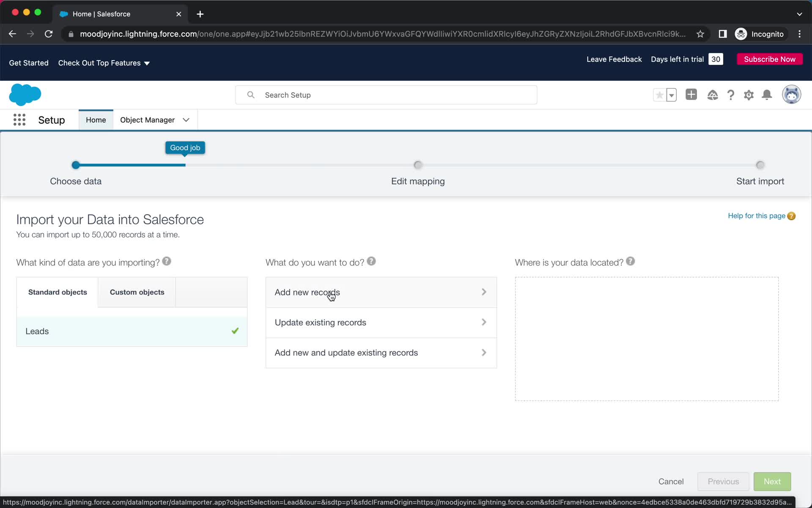The width and height of the screenshot is (812, 508).
Task: Open Chrome's three-dot menu
Action: [799, 34]
